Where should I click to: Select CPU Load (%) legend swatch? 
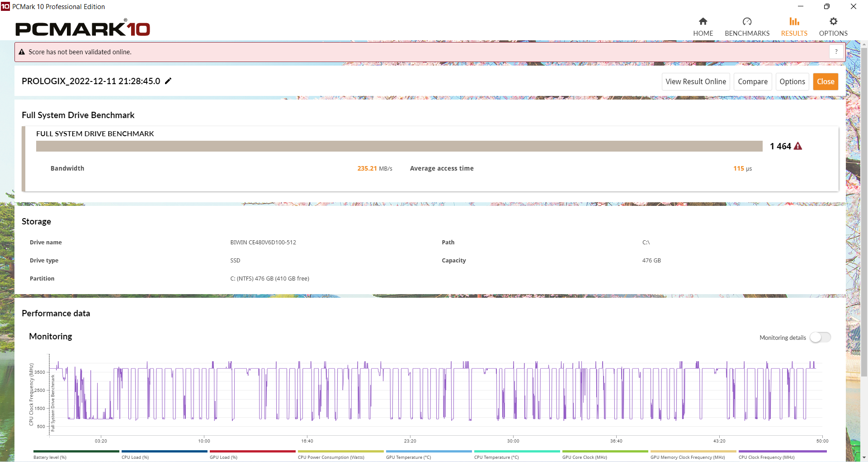165,451
